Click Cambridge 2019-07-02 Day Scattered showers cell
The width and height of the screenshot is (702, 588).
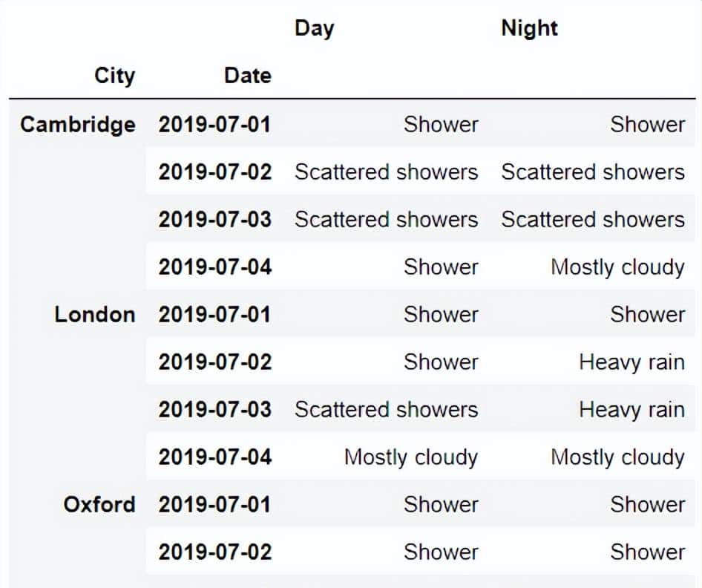pyautogui.click(x=386, y=171)
